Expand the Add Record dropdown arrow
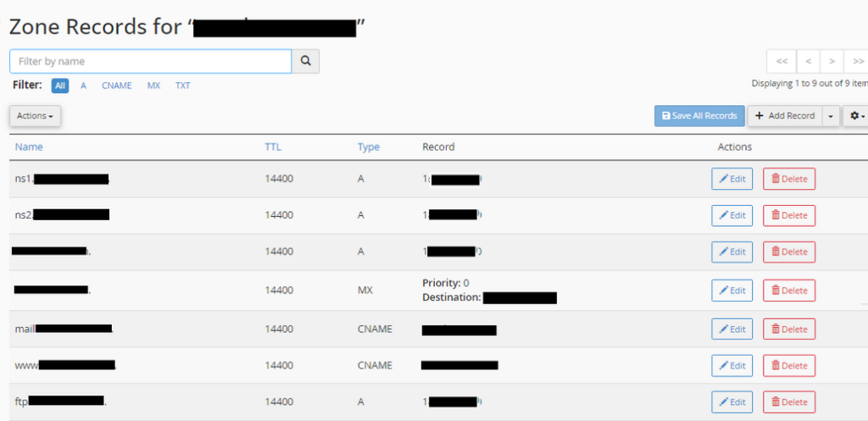The width and height of the screenshot is (868, 421). pos(831,116)
